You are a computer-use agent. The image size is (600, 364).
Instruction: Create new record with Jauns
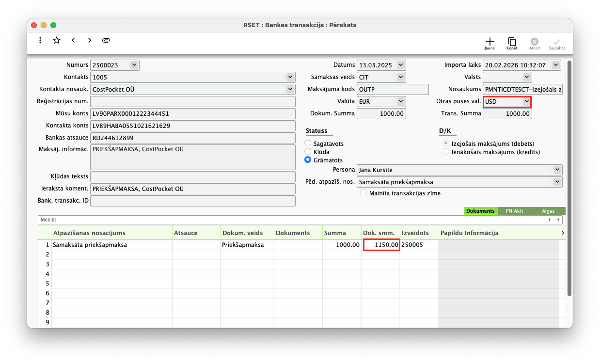[x=489, y=43]
